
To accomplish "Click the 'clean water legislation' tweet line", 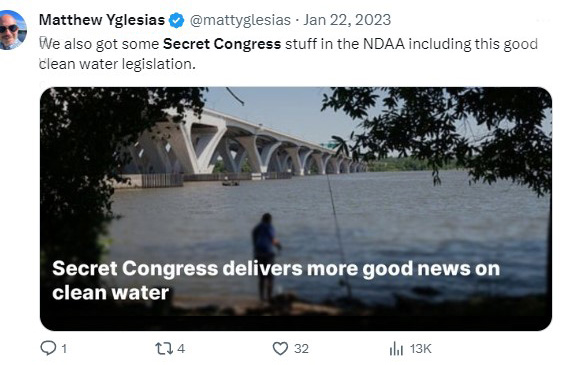I will pyautogui.click(x=117, y=64).
